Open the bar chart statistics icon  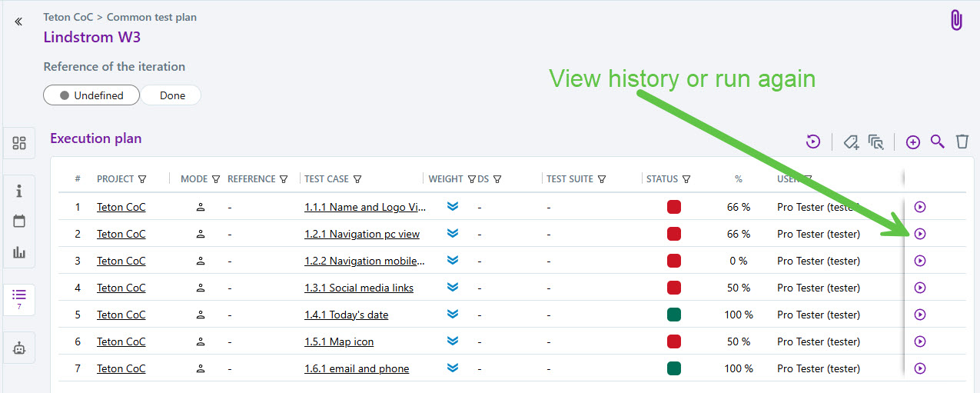pos(19,252)
